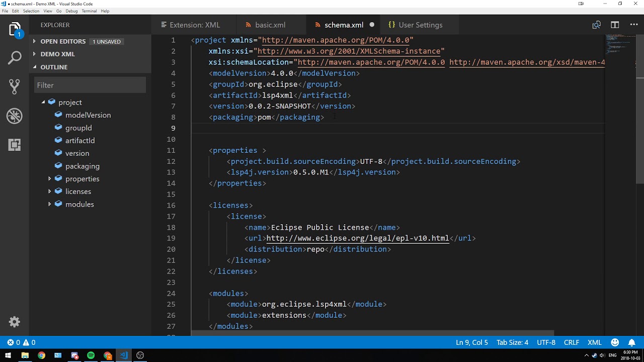The width and height of the screenshot is (644, 362).
Task: Click the horizontal editor scrollbar
Action: click(372, 333)
